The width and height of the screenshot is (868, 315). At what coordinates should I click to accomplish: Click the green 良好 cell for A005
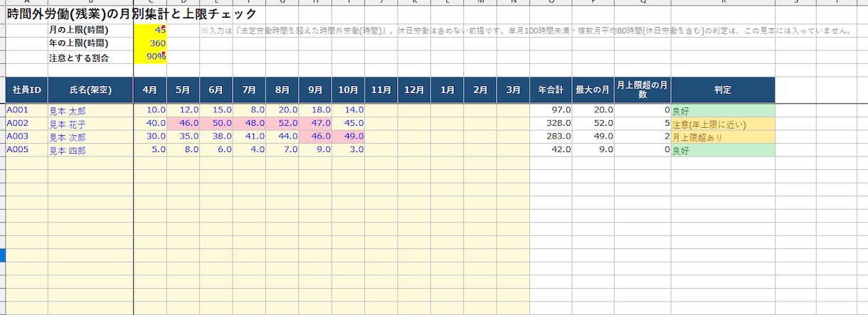coord(723,150)
